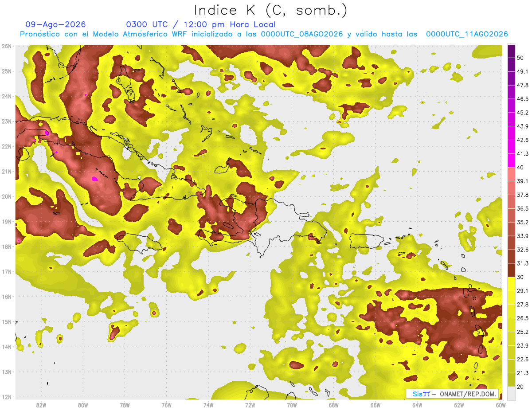Click the legend value 46.5
The height and width of the screenshot is (411, 532).
click(523, 99)
